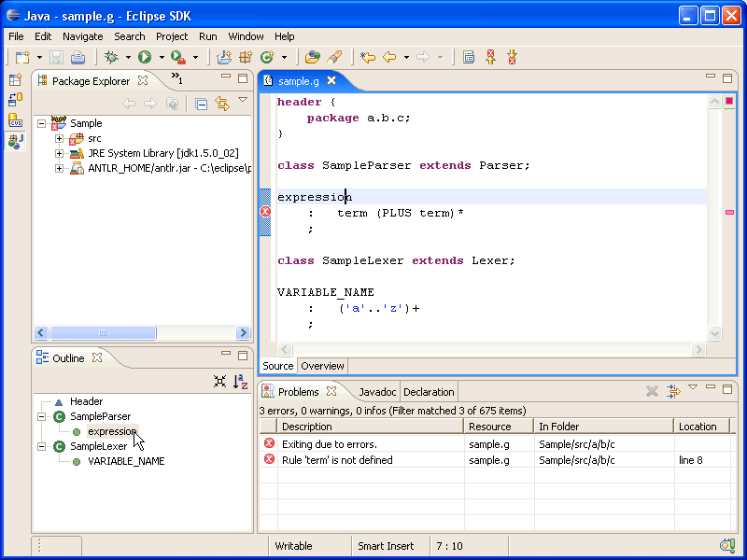Toggle Link with Editor in Package Explorer
Viewport: 747px width, 560px height.
222,104
